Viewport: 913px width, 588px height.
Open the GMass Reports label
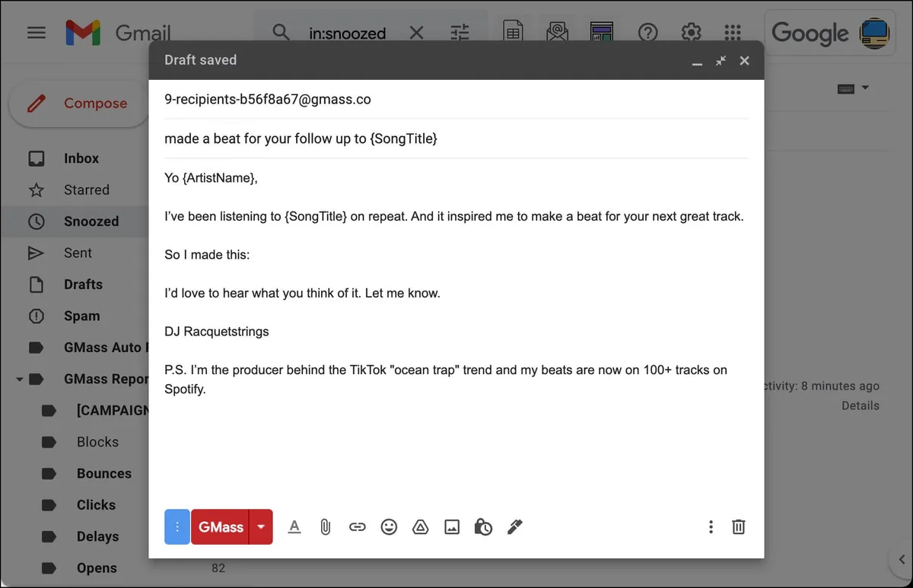click(x=106, y=379)
